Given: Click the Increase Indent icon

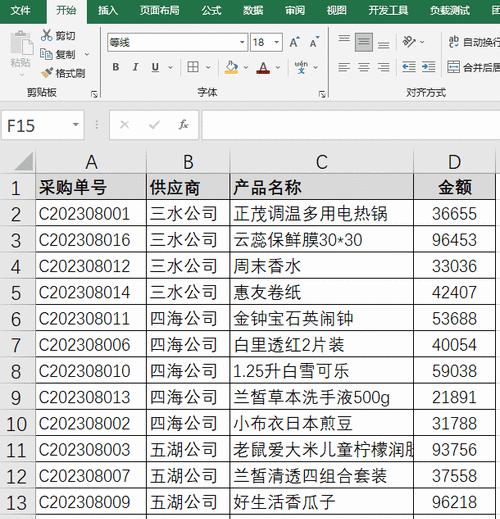Looking at the screenshot, I should tap(428, 67).
